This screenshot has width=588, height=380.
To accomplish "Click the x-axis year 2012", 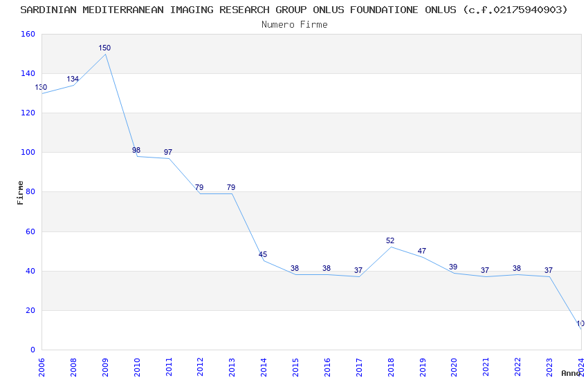I will 200,367.
